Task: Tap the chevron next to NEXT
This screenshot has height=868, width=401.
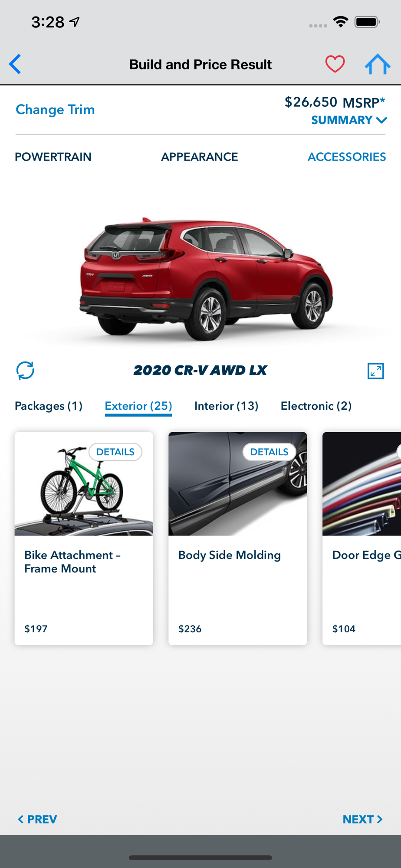Action: (380, 819)
